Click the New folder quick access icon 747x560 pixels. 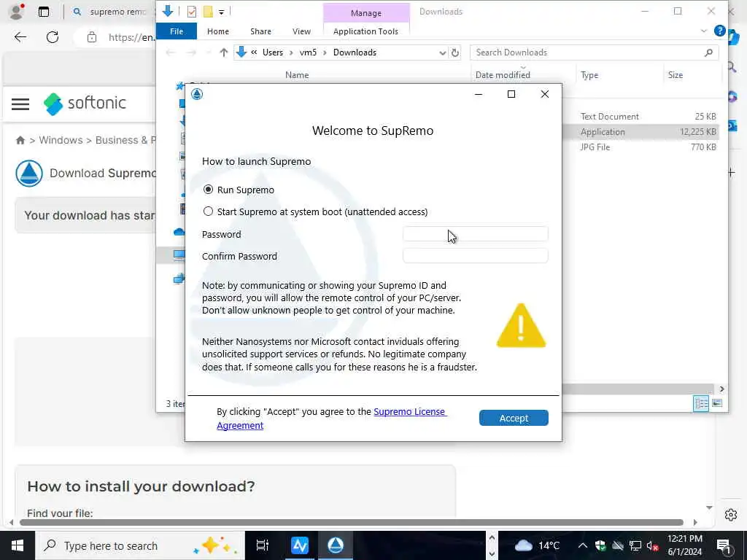coord(208,12)
